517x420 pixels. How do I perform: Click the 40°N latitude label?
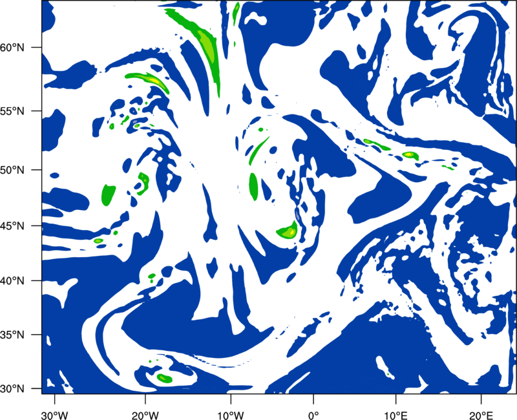12,281
